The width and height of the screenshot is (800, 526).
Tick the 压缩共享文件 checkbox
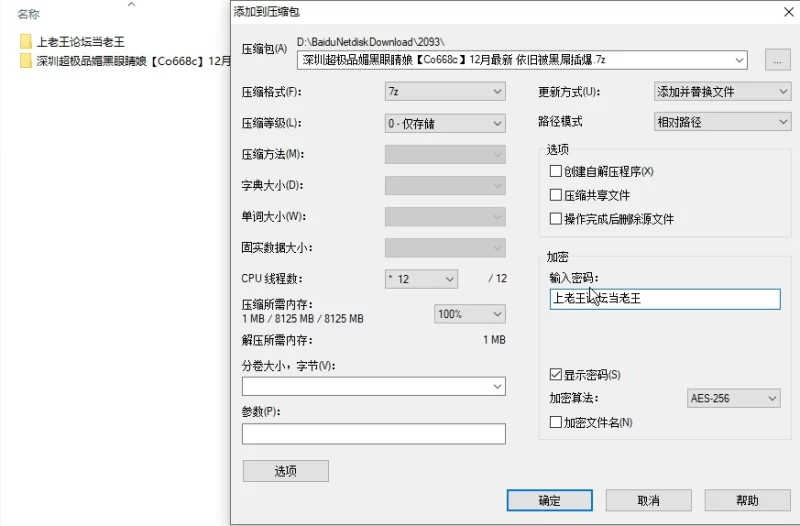(x=556, y=195)
